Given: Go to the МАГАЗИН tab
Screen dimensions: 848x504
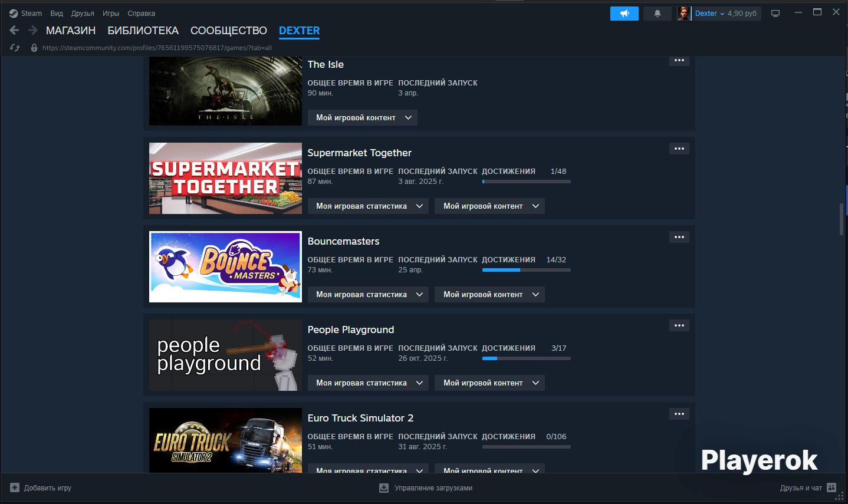Looking at the screenshot, I should [71, 31].
